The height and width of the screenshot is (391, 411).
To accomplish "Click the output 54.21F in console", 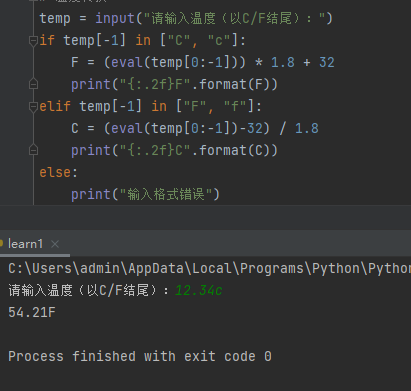I will pyautogui.click(x=32, y=312).
